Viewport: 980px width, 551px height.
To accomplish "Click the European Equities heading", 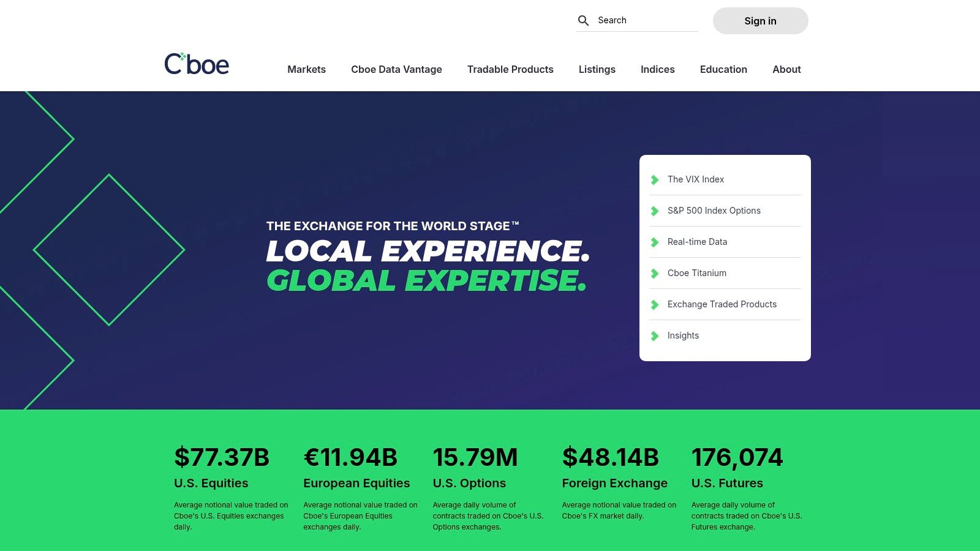I will (x=356, y=483).
